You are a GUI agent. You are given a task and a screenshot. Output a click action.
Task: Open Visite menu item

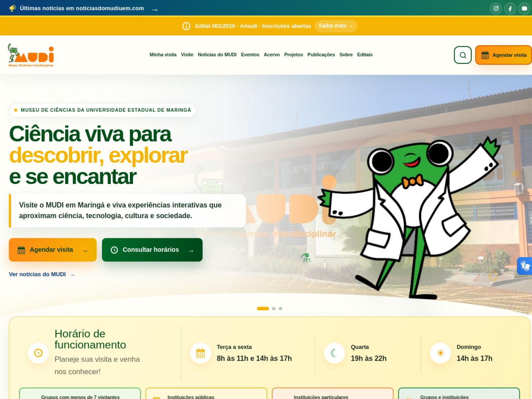[x=187, y=55]
